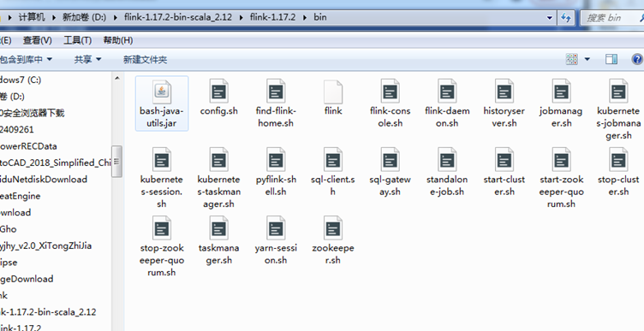Select the kubernetes-taskmanager.sh file icon
This screenshot has height=331, width=644.
(x=219, y=160)
